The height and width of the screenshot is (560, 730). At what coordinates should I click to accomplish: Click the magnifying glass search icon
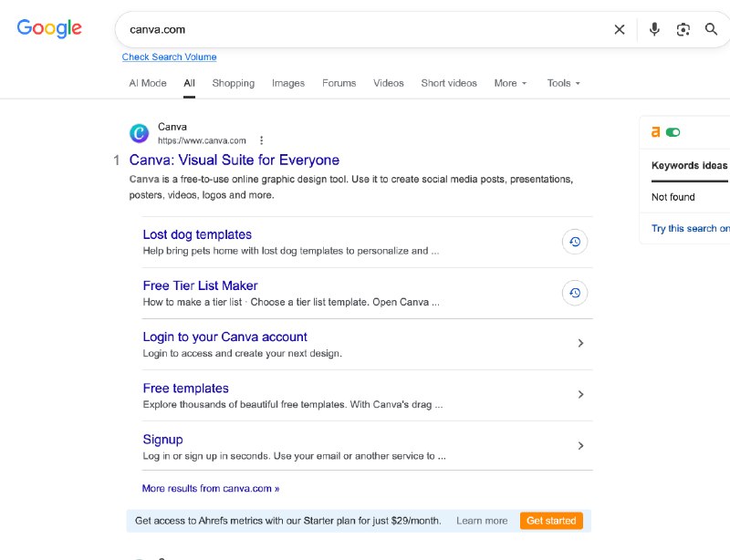coord(711,29)
